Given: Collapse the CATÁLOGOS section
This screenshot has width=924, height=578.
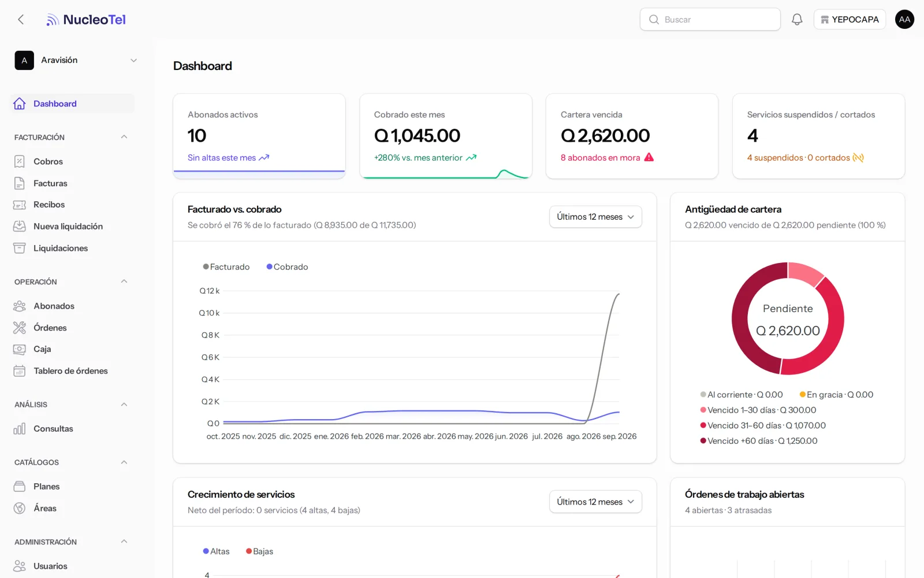Looking at the screenshot, I should (124, 462).
